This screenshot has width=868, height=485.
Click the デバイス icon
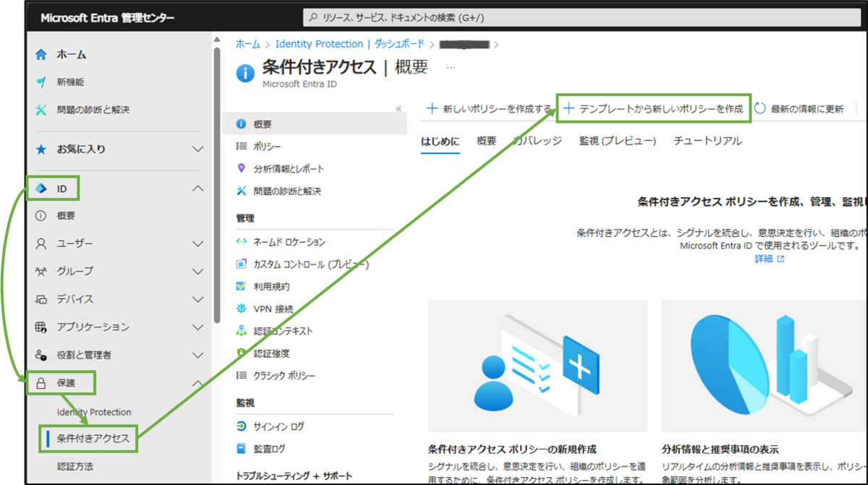pyautogui.click(x=41, y=299)
